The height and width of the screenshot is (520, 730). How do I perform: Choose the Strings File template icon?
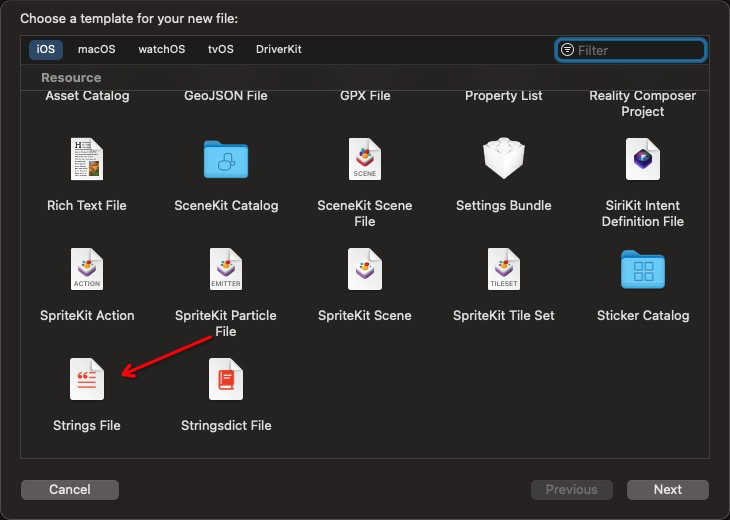[x=87, y=379]
